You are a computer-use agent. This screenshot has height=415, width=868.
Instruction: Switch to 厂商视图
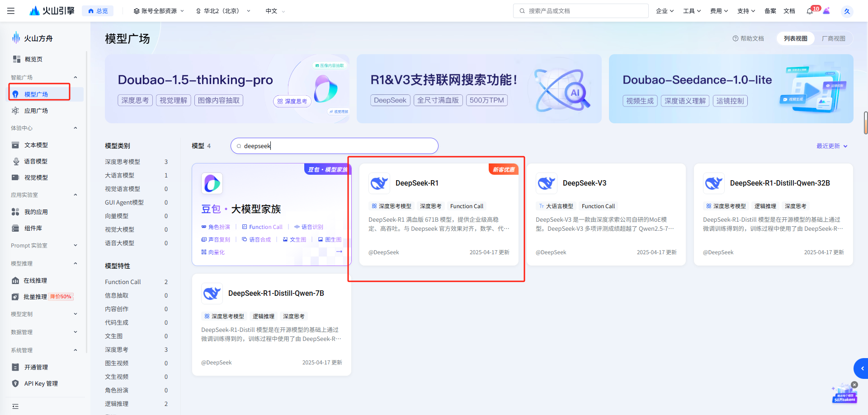[834, 38]
